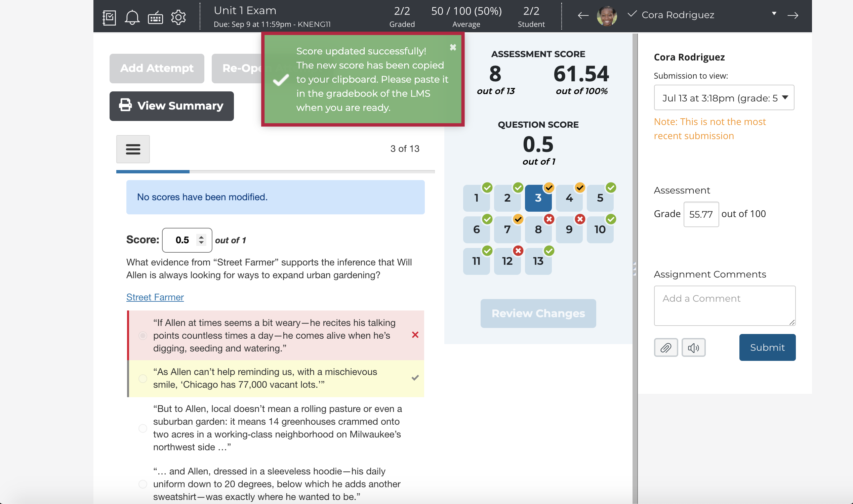Go to previous student arrow
Image resolution: width=853 pixels, height=504 pixels.
click(x=583, y=15)
